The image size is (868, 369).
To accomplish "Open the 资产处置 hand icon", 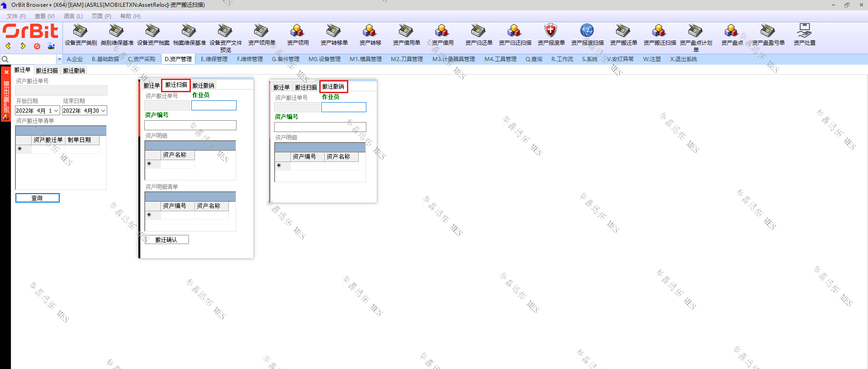I will pyautogui.click(x=804, y=31).
